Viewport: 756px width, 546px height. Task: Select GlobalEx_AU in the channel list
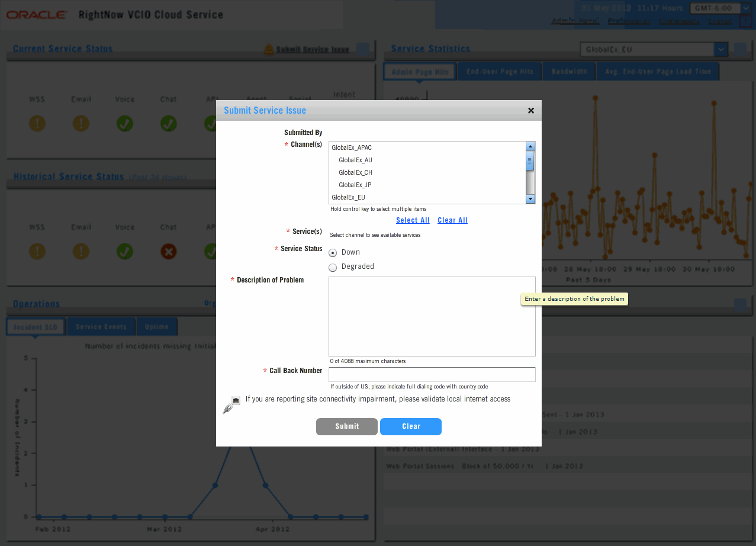click(x=427, y=160)
